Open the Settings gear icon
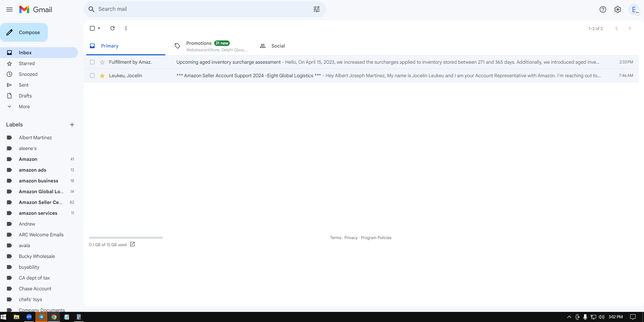 618,9
